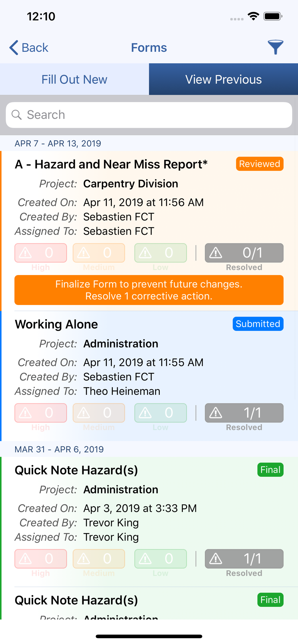Open the filter funnel icon
The height and width of the screenshot is (644, 298).
275,47
